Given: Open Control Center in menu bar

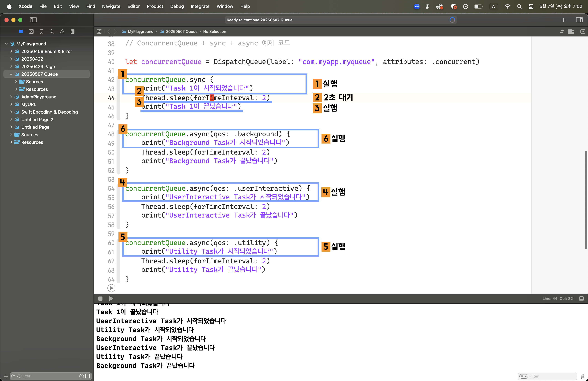Looking at the screenshot, I should point(531,6).
